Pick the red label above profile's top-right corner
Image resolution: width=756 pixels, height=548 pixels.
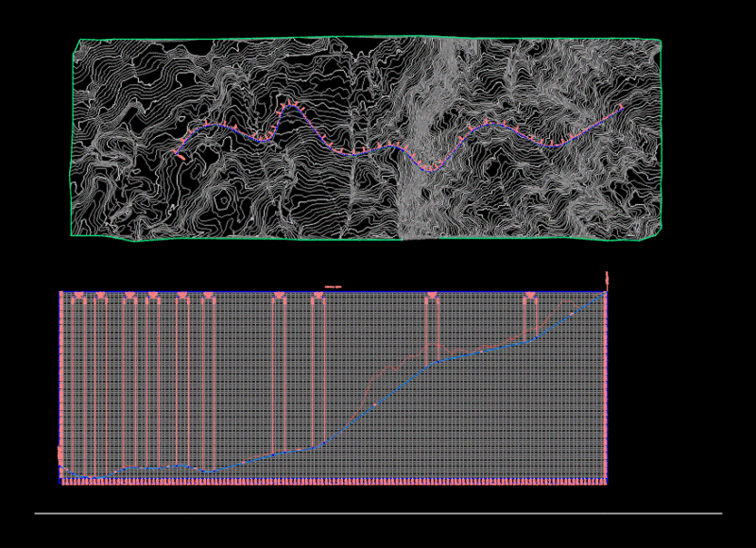[607, 280]
